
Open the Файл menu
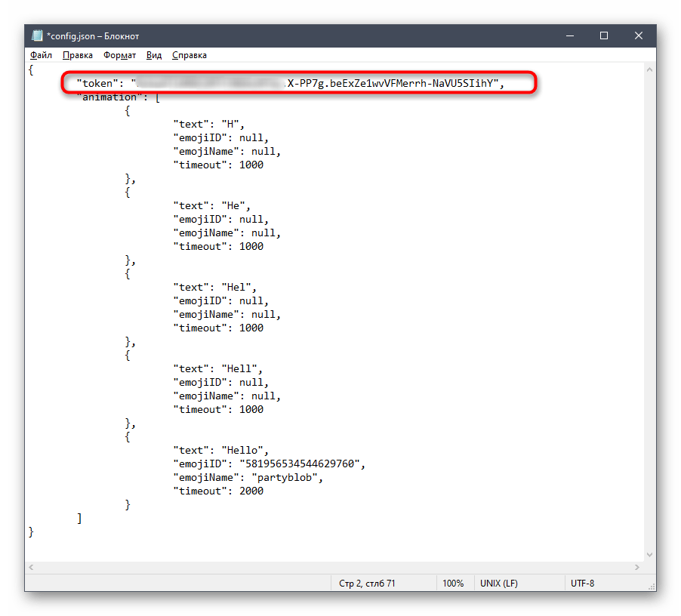[41, 55]
